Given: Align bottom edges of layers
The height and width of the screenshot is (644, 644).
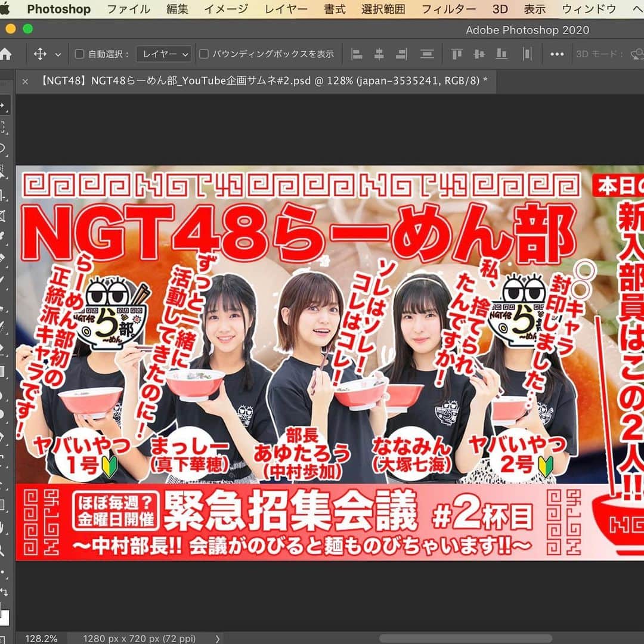Looking at the screenshot, I should 501,54.
